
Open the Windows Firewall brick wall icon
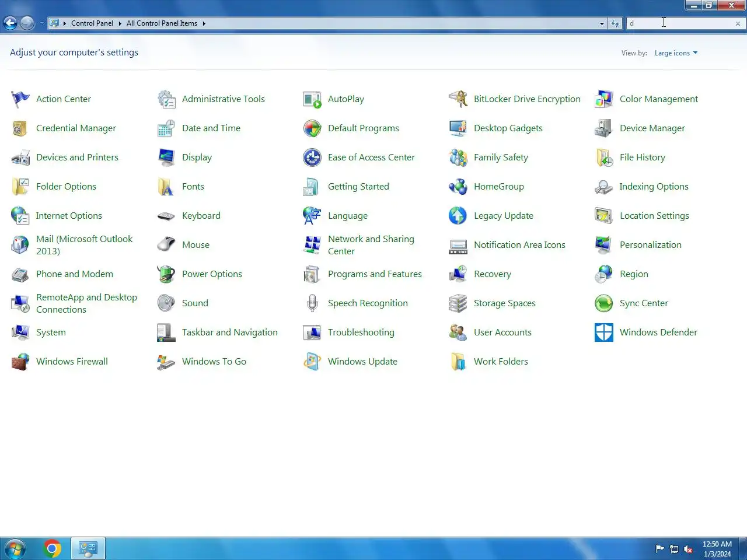pyautogui.click(x=20, y=362)
